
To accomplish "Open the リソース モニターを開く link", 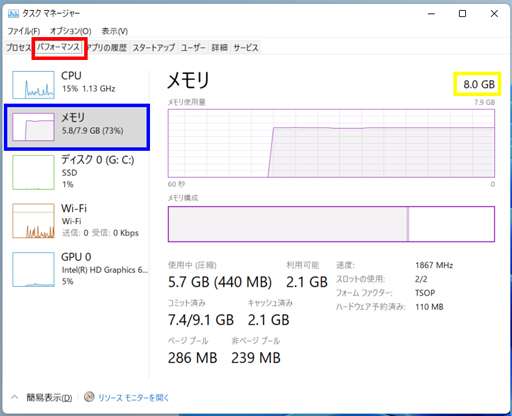I will point(133,397).
